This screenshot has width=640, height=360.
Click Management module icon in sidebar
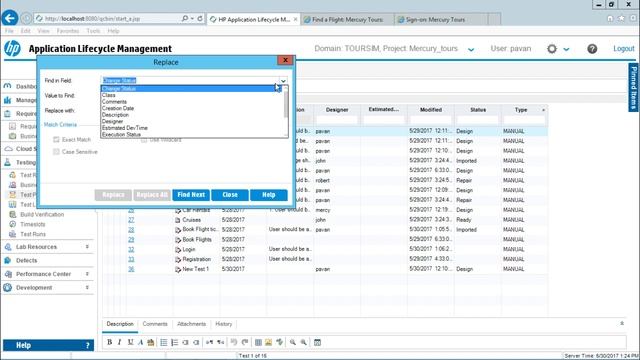tap(7, 100)
